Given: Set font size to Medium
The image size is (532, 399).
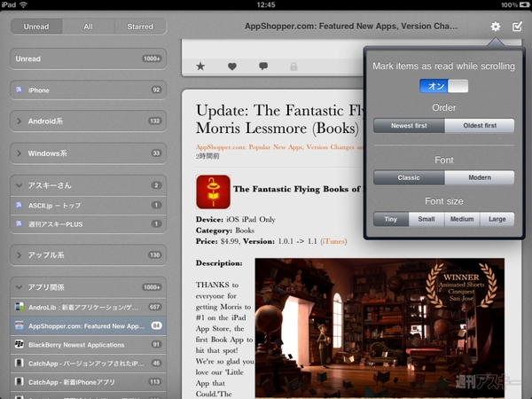Looking at the screenshot, I should click(x=462, y=219).
